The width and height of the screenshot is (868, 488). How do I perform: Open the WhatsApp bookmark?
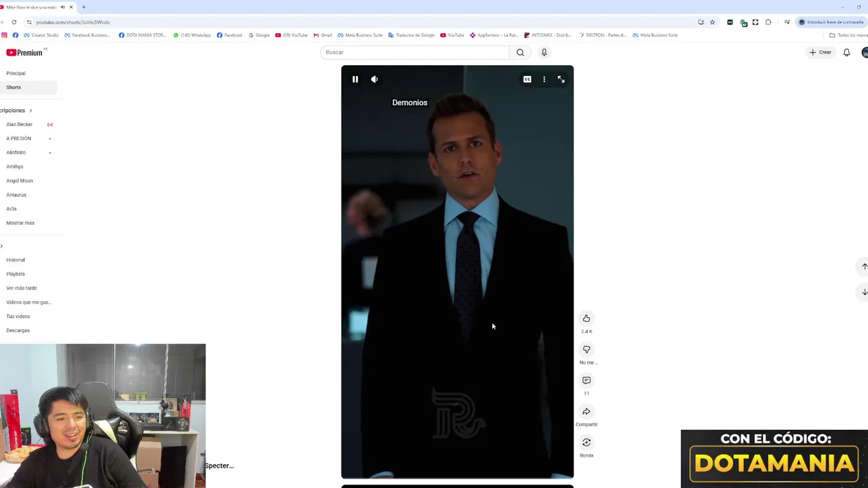[x=192, y=35]
